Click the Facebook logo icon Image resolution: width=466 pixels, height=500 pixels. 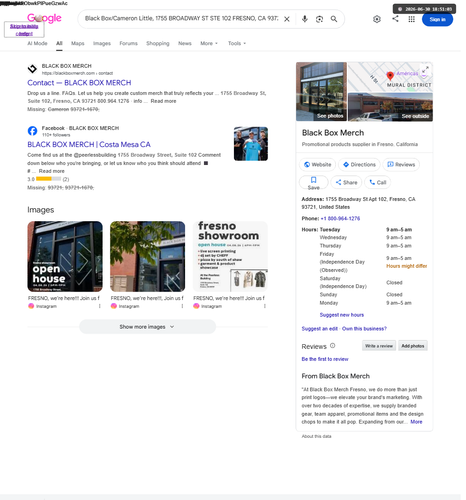click(32, 131)
